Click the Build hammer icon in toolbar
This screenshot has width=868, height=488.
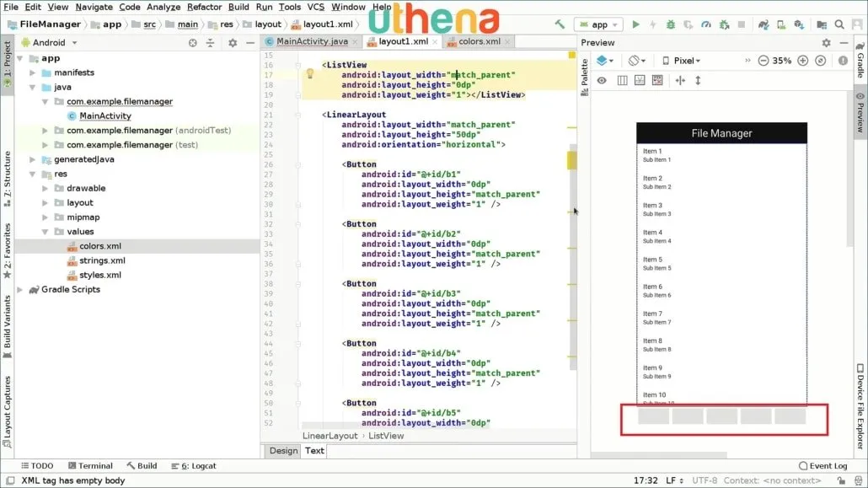point(560,24)
